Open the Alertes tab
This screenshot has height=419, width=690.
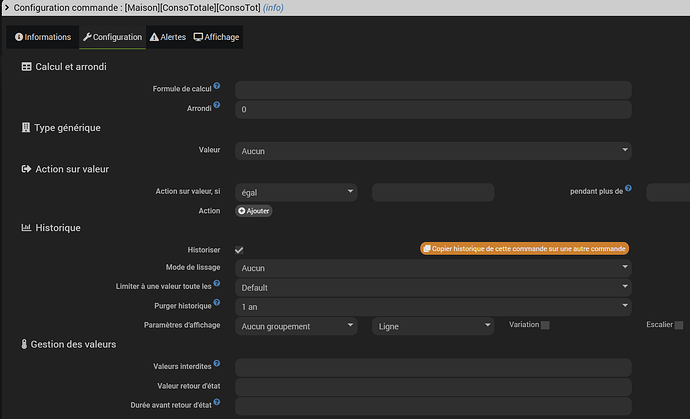(x=167, y=37)
